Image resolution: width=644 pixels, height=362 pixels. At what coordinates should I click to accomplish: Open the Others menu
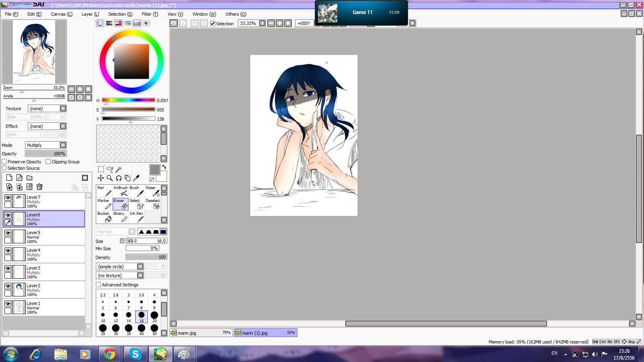pos(236,14)
